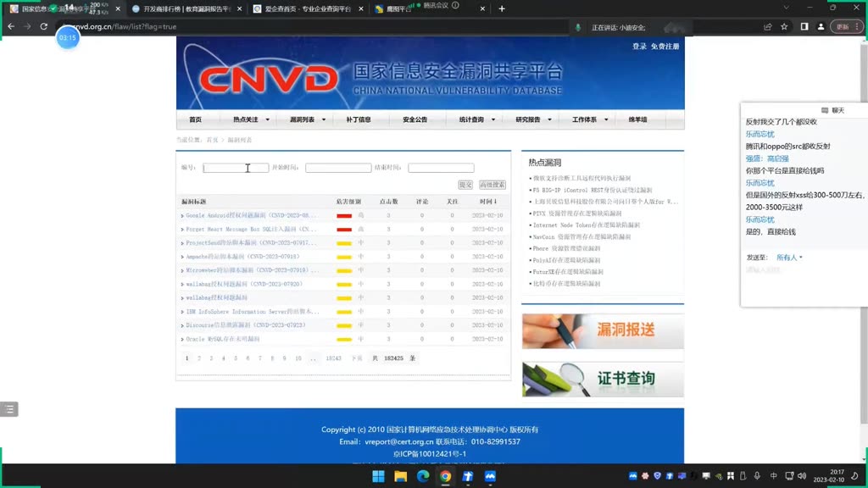Image resolution: width=868 pixels, height=488 pixels.
Task: Open the 补丁信息 nav item
Action: 359,119
